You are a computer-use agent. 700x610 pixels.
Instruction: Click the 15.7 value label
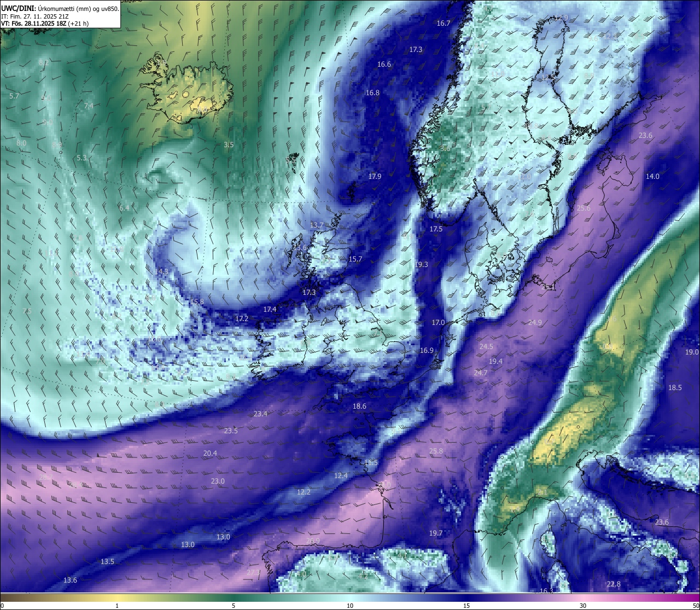pos(355,259)
